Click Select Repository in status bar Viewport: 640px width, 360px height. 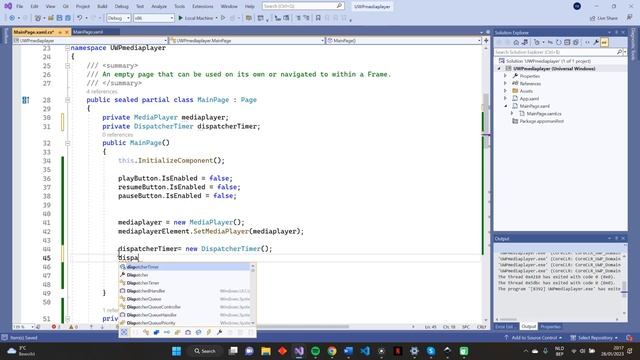594,338
